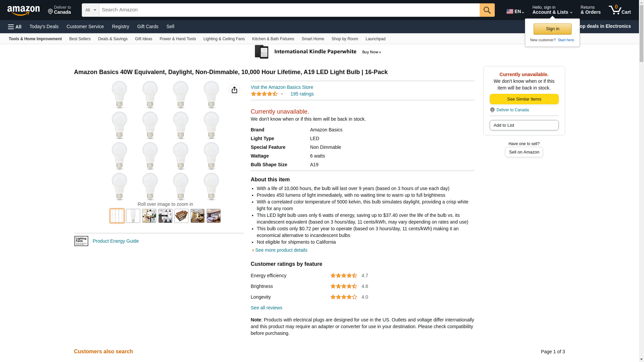Click inside the Search Amazon field

(289, 10)
